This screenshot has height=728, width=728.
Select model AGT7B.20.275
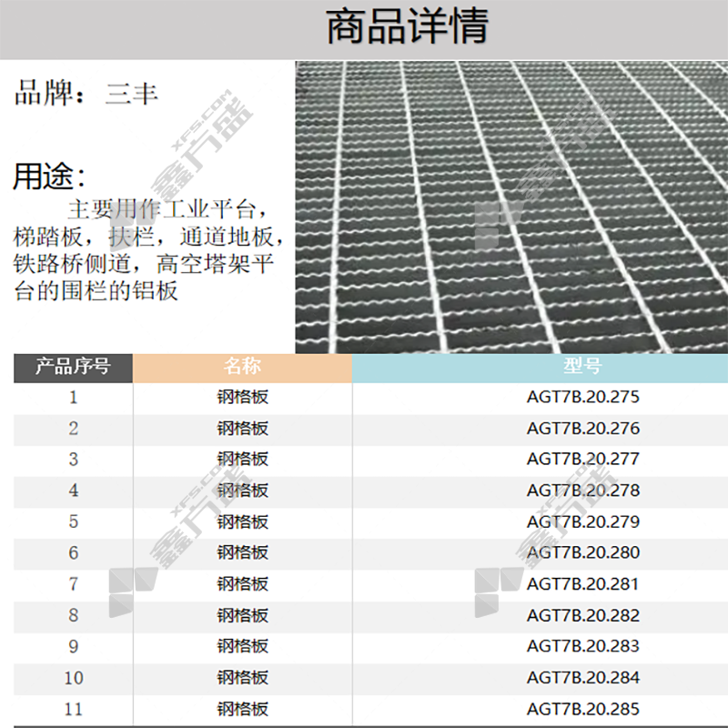582,397
